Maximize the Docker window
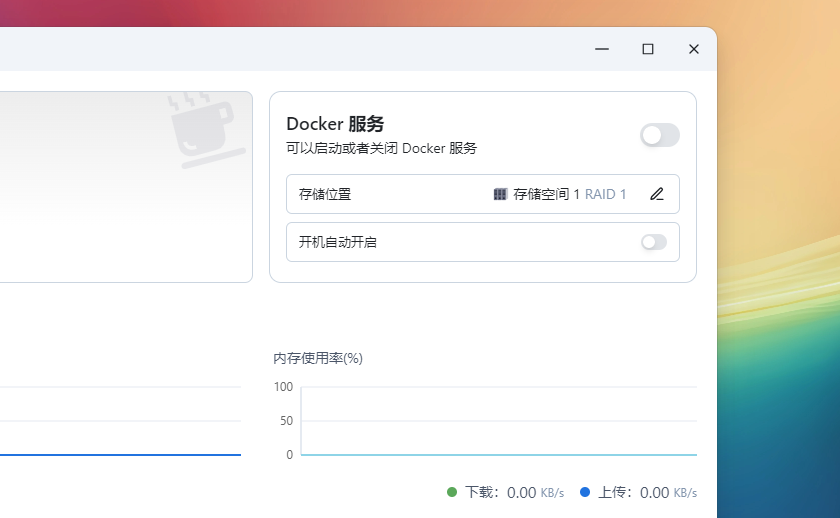Image resolution: width=840 pixels, height=518 pixels. coord(648,49)
